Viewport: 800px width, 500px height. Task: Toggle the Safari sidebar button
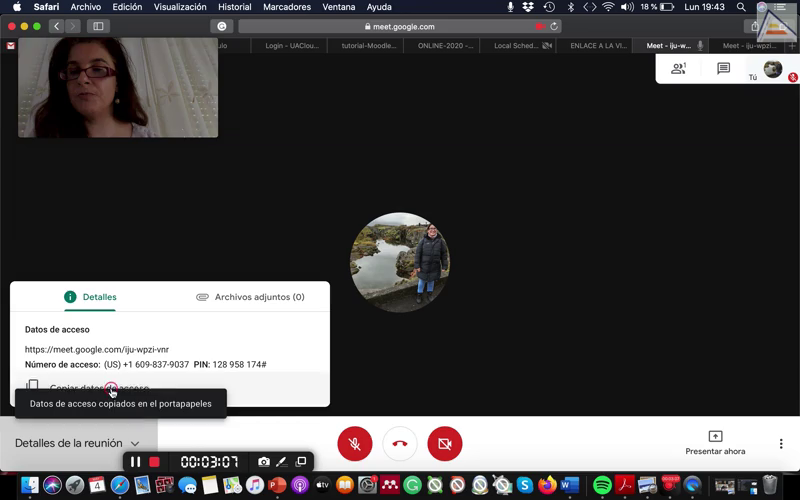tap(97, 26)
